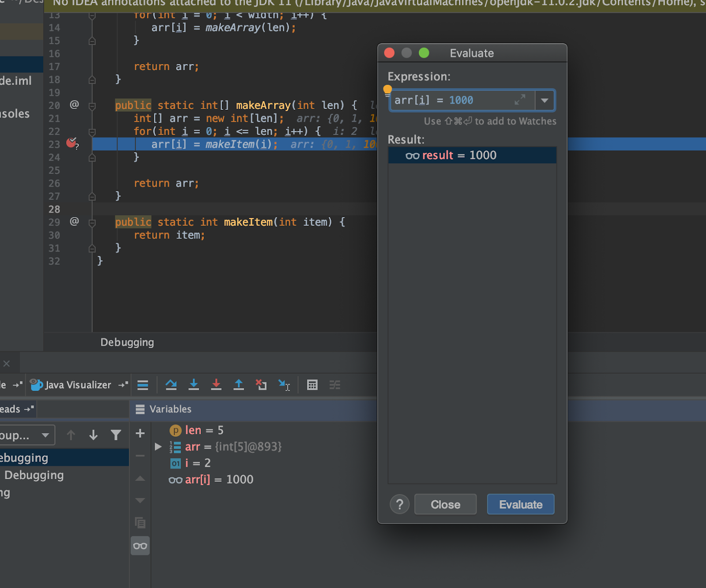This screenshot has height=588, width=706.
Task: Click Show Execution Point icon
Action: tap(143, 385)
